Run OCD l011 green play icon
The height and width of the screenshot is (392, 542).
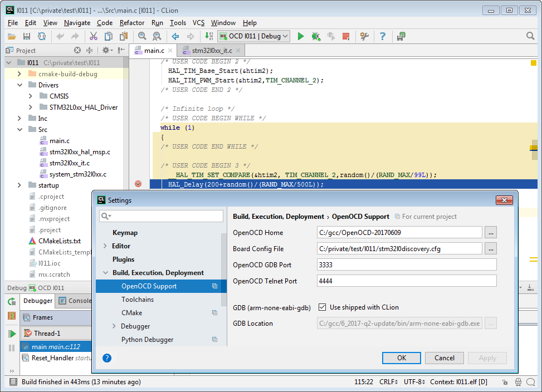point(301,36)
